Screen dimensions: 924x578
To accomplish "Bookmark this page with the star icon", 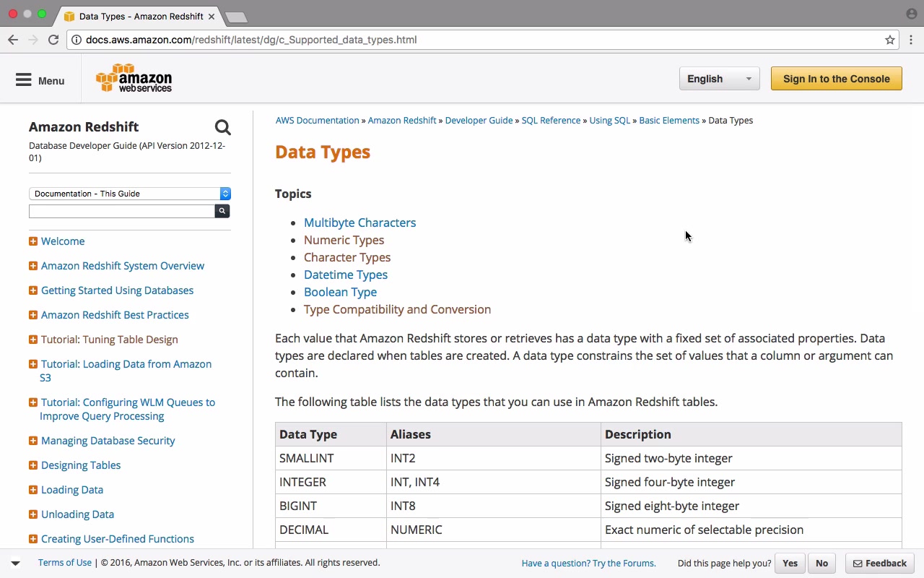I will point(890,40).
